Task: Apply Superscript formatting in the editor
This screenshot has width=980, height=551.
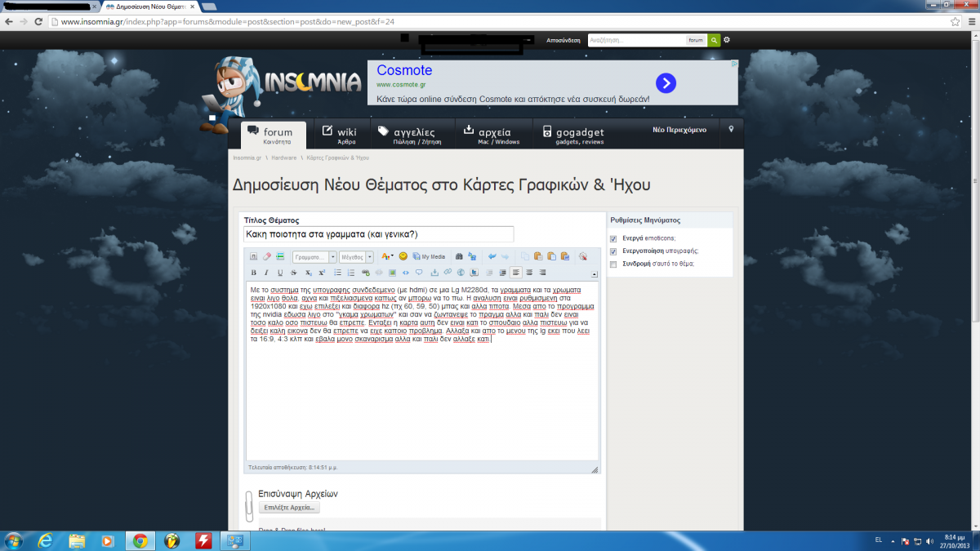Action: tap(322, 272)
